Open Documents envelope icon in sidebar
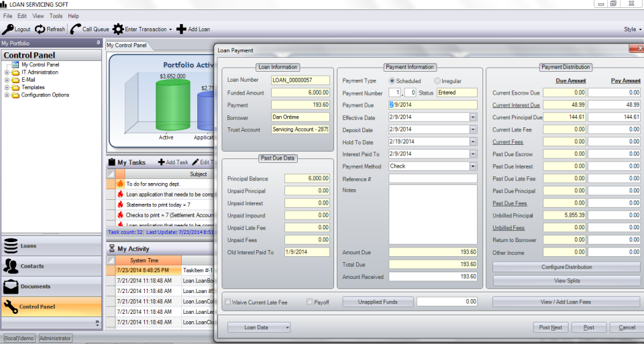The height and width of the screenshot is (344, 644). click(11, 286)
